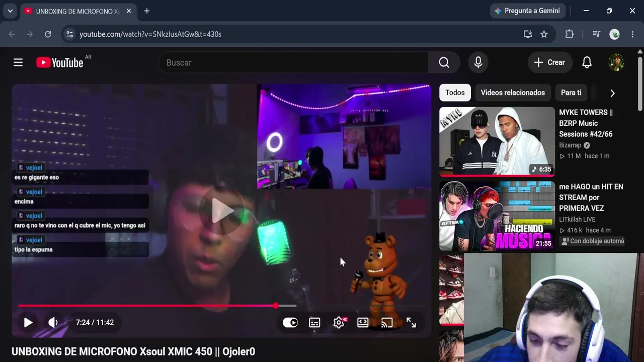Image resolution: width=644 pixels, height=362 pixels.
Task: Close the UNBOXING DE MICROFONO tab
Action: click(129, 11)
